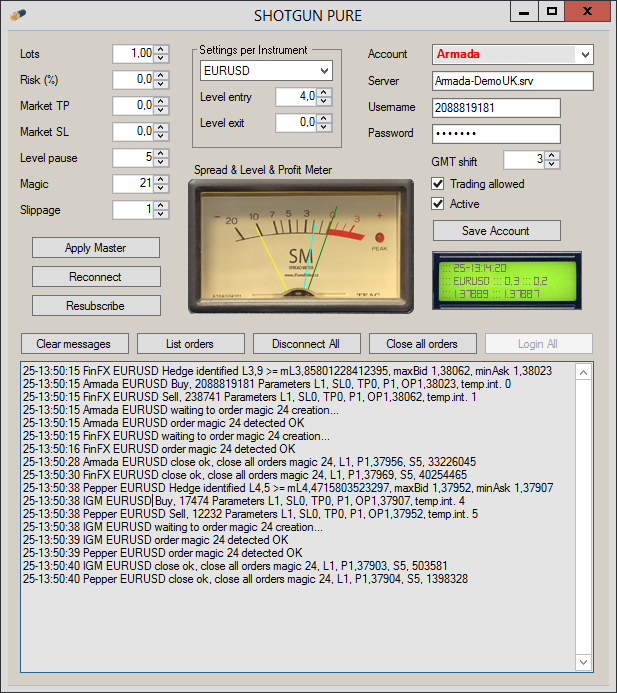Increase Level entry with up spinner
617x693 pixels.
click(324, 93)
